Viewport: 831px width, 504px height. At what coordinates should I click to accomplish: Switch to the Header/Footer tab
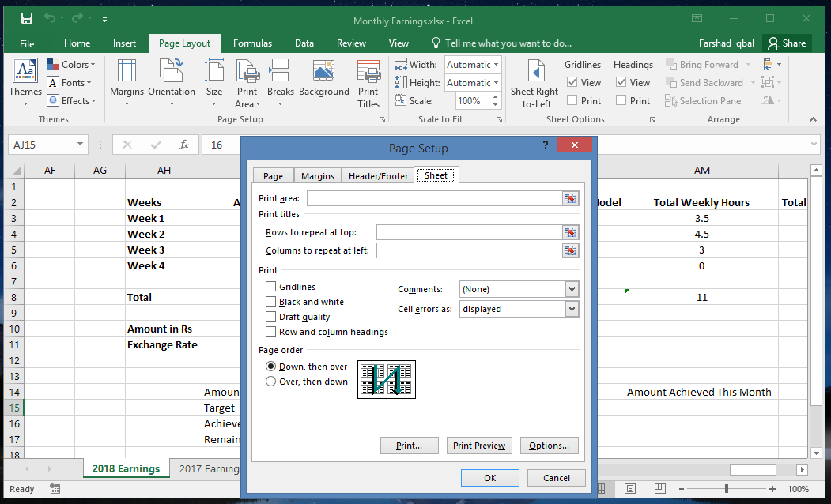377,175
